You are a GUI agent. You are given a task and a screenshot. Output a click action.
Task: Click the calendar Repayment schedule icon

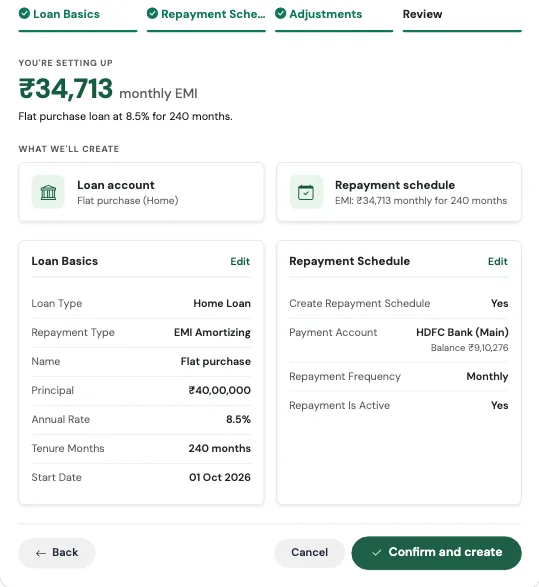[x=306, y=192]
